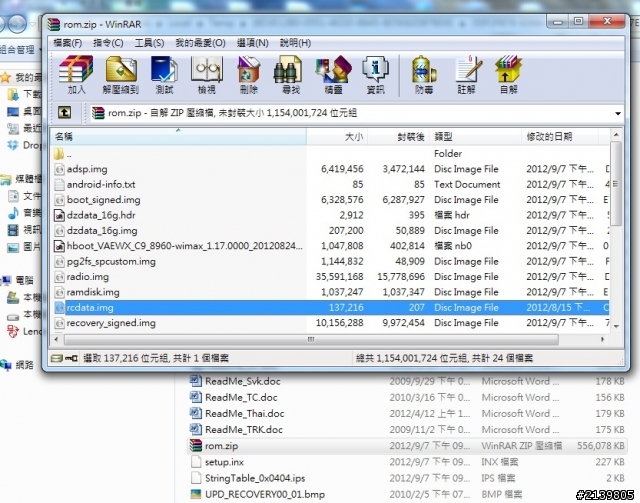Click ReadMe_Svk.doc Word icon in Explorer

[196, 381]
